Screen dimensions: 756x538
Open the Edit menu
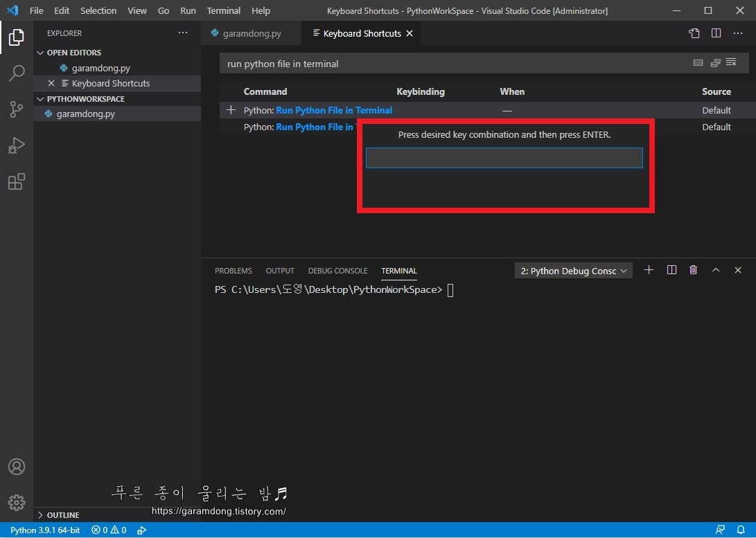[x=62, y=10]
